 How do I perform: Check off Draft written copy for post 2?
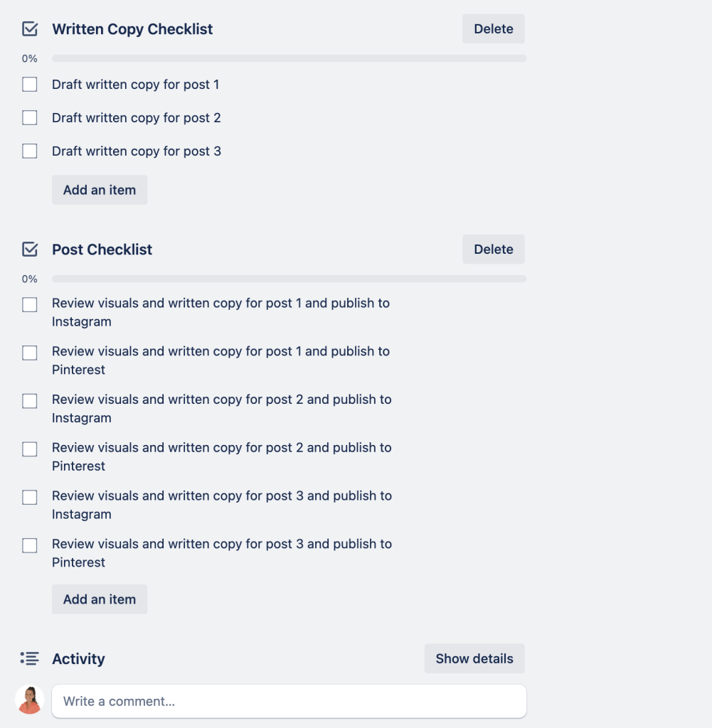(x=30, y=118)
